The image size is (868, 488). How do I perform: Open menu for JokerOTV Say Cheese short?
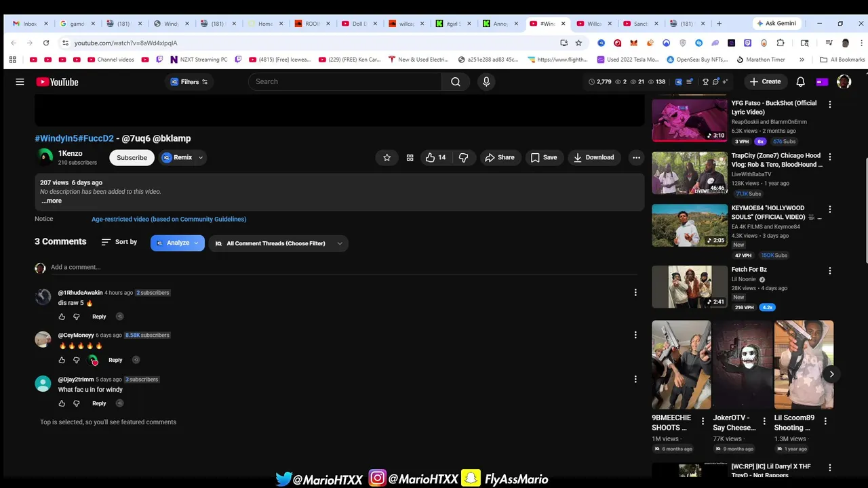(764, 422)
